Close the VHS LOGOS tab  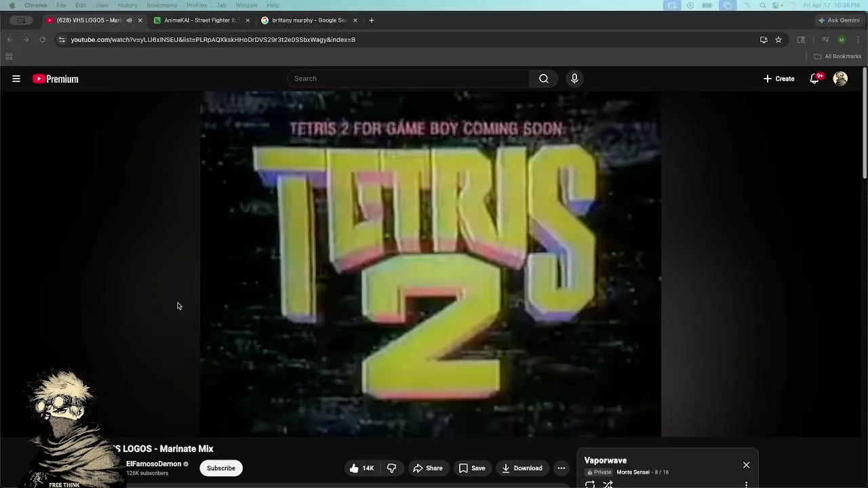point(140,20)
